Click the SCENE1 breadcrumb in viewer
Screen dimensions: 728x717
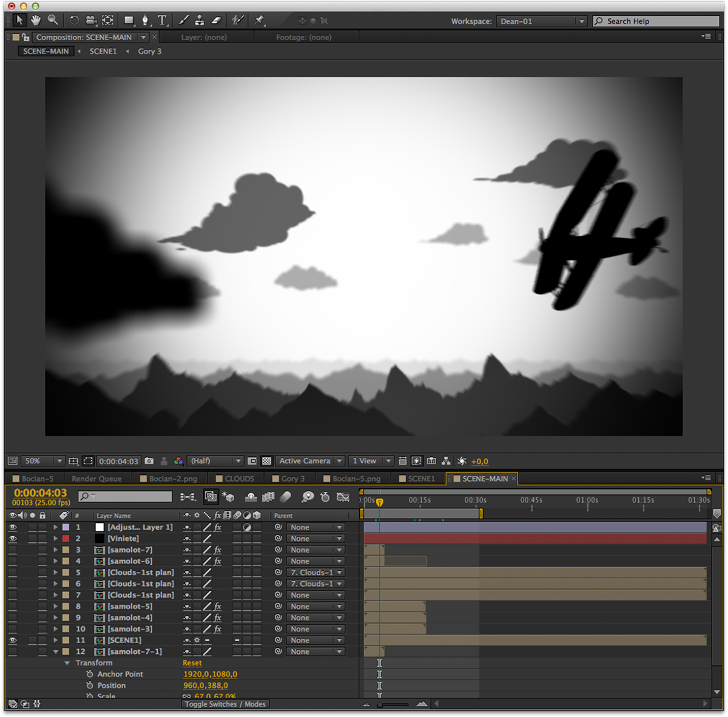point(103,52)
